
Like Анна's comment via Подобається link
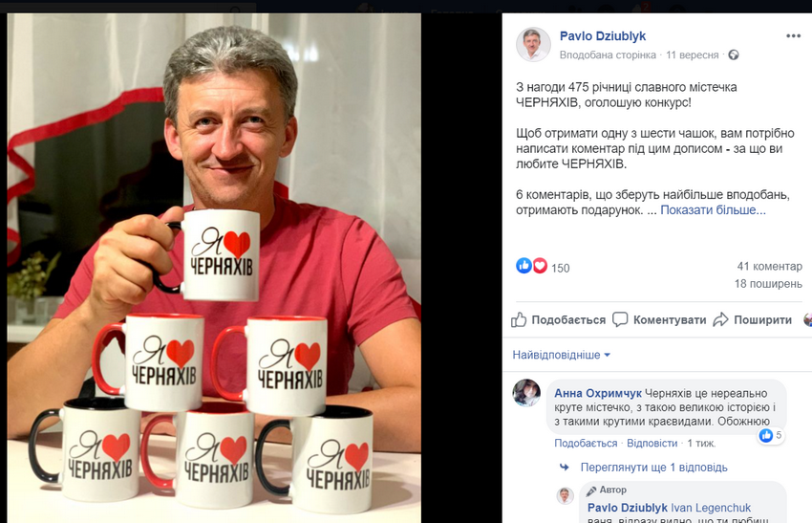click(586, 444)
